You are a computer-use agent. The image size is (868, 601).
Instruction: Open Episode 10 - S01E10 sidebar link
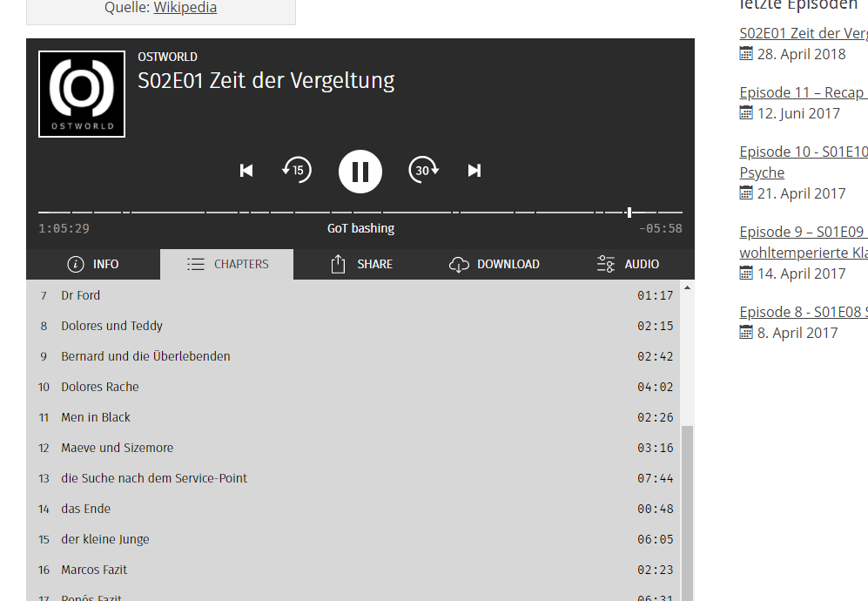tap(804, 162)
